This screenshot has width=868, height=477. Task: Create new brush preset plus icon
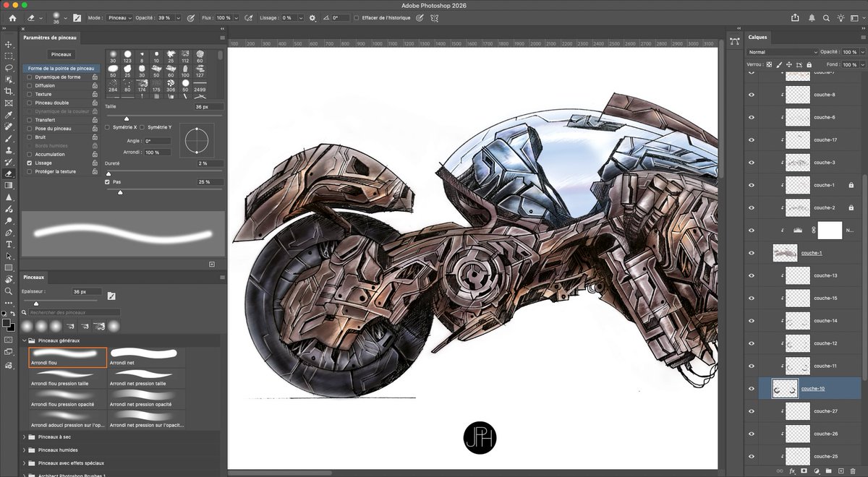[x=212, y=265]
